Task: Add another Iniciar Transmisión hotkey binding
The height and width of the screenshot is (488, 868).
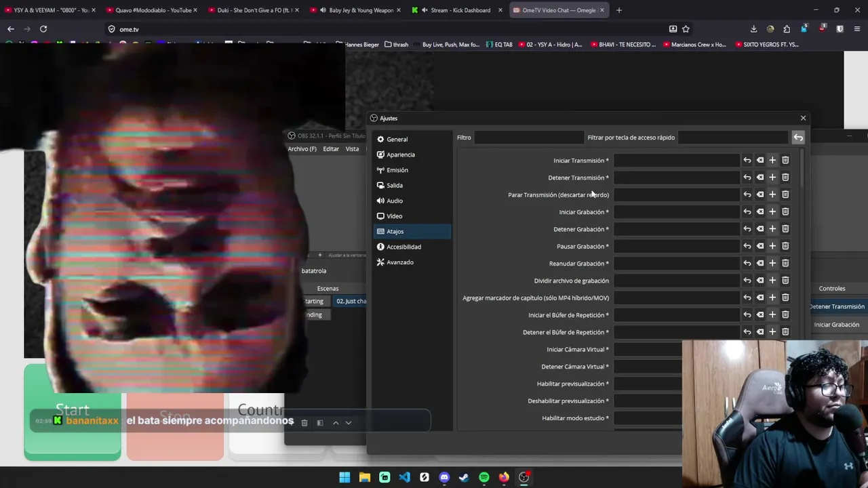Action: tap(772, 161)
